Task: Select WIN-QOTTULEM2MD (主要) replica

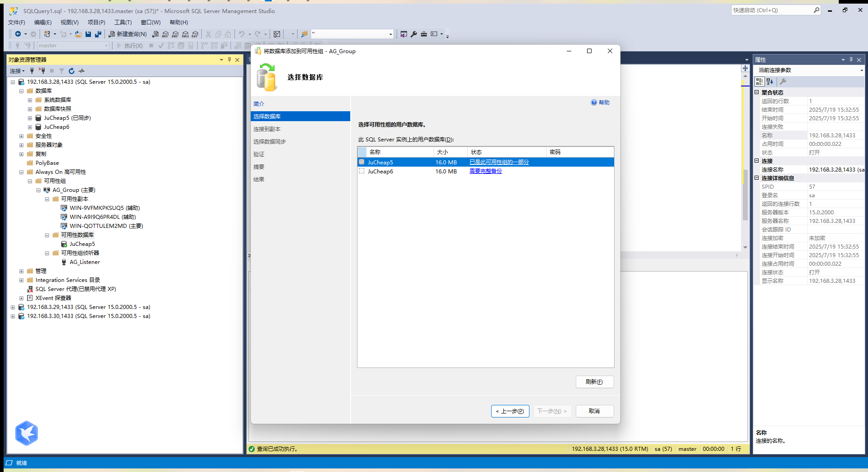Action: pyautogui.click(x=106, y=226)
